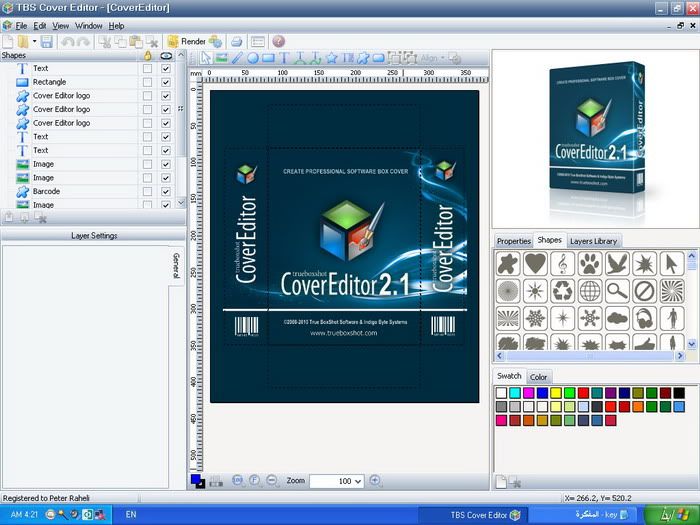The image size is (700, 525).
Task: Pick the magenta swatch in top row
Action: pos(529,393)
